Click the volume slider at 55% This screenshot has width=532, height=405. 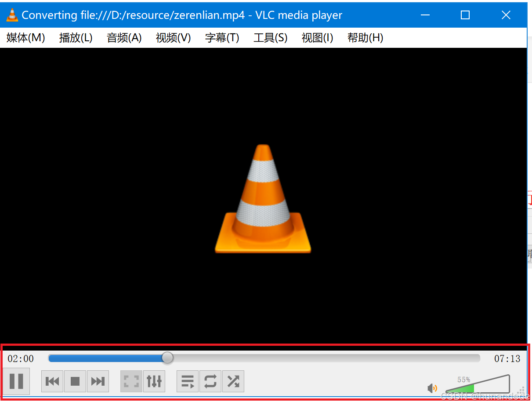point(478,384)
